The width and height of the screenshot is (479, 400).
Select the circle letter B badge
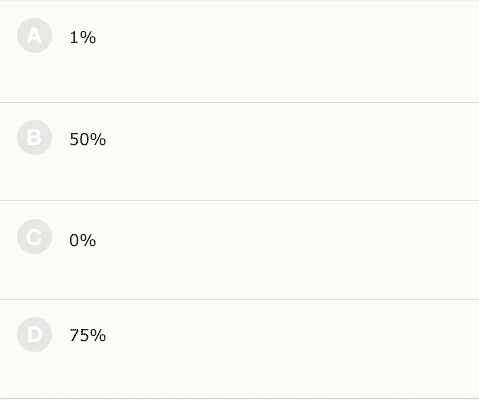[x=34, y=138]
